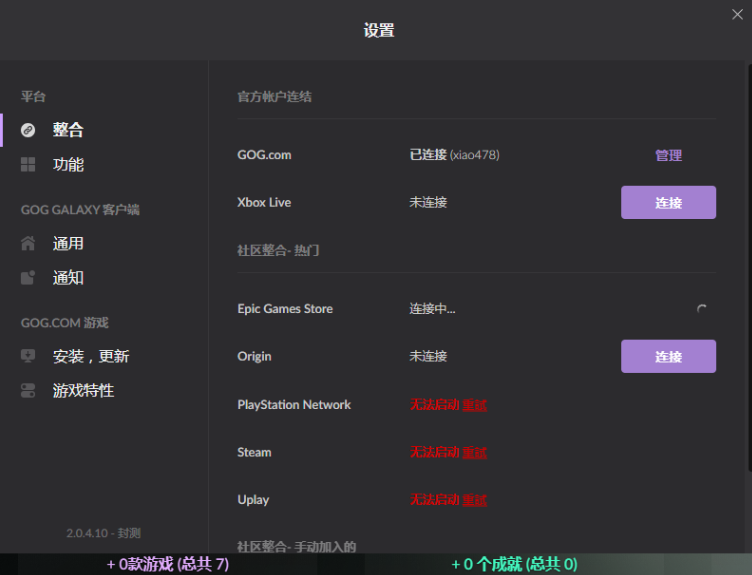Image resolution: width=752 pixels, height=575 pixels.
Task: Retry Uplay integration with 重试 link
Action: tap(474, 500)
